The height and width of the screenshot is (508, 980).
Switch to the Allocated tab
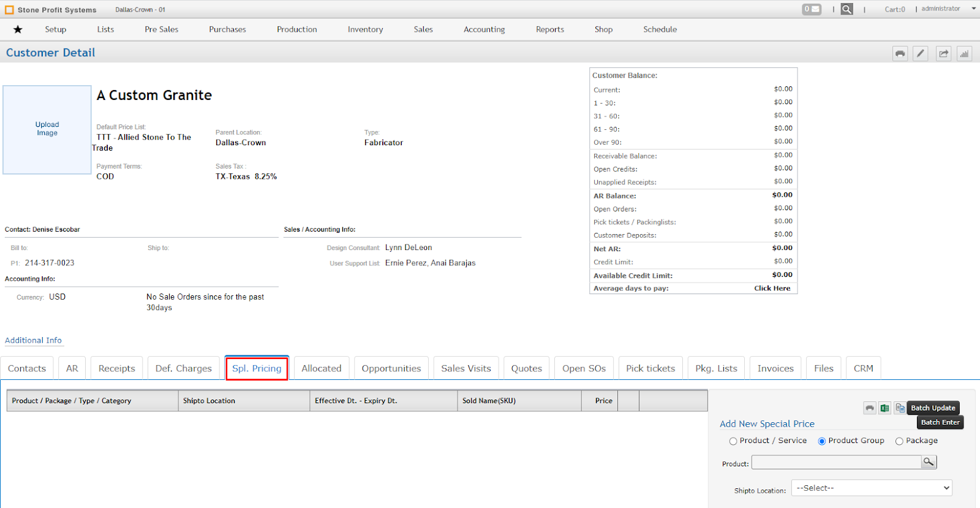pyautogui.click(x=322, y=368)
